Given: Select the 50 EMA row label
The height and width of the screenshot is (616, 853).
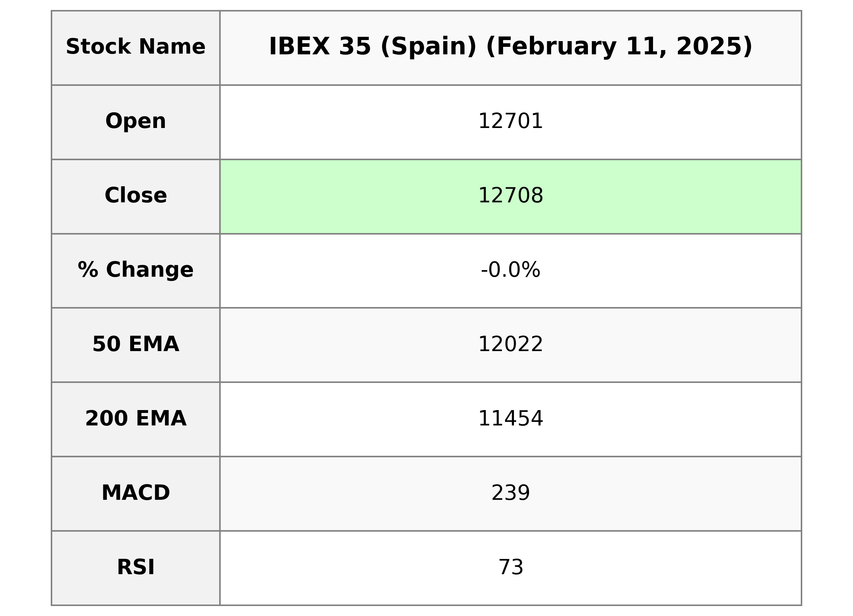Looking at the screenshot, I should tap(136, 345).
